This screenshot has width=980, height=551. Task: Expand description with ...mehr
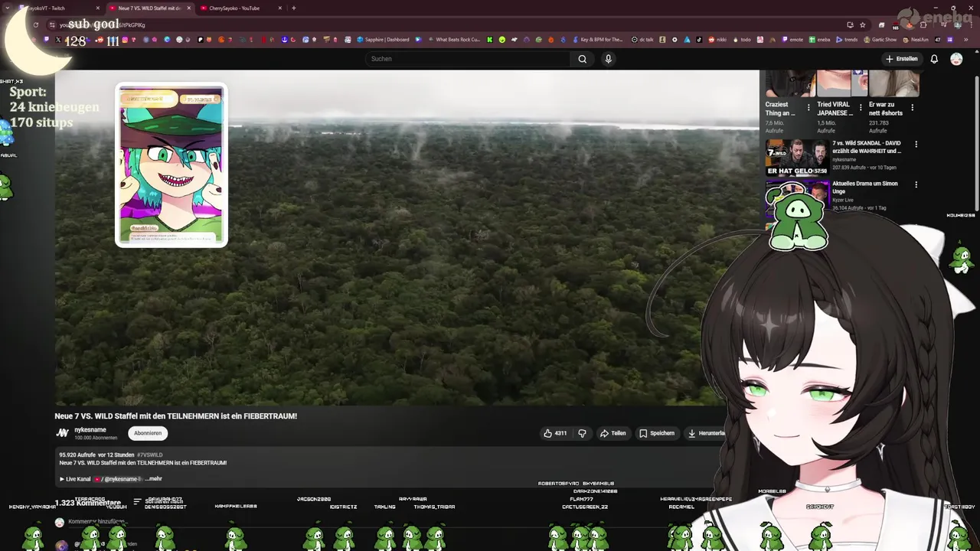click(x=153, y=479)
